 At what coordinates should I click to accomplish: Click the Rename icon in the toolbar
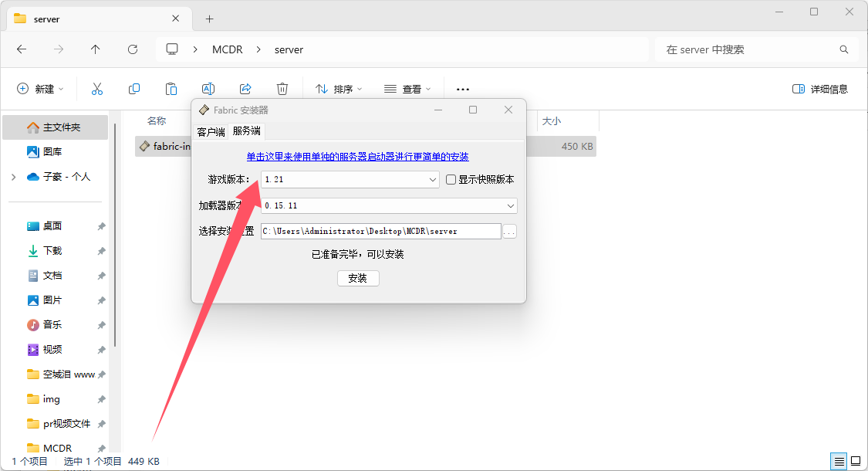(x=208, y=89)
